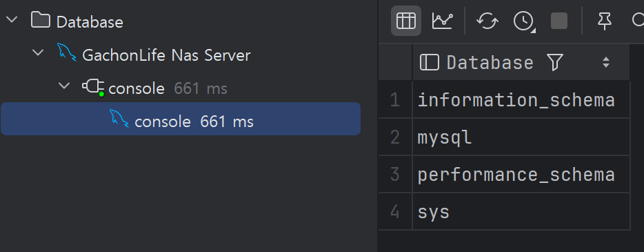Click the plug session icon beside console
The image size is (644, 252).
click(93, 88)
